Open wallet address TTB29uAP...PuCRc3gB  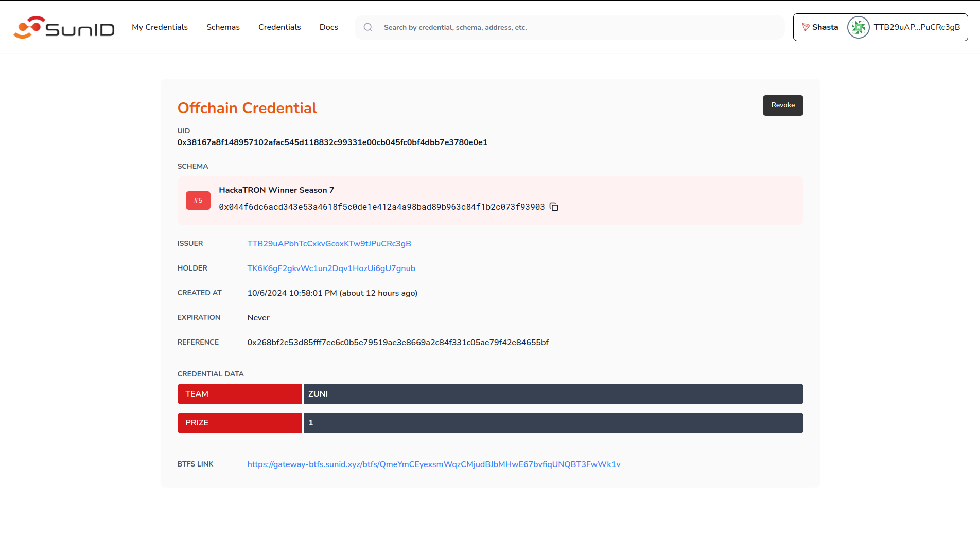(x=917, y=27)
